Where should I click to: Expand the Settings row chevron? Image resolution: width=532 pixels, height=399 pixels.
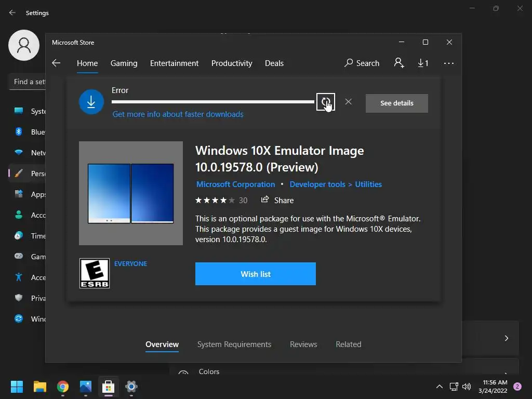click(506, 338)
